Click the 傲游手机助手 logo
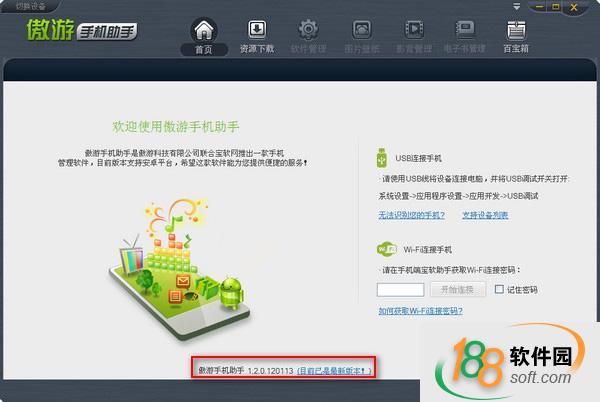 [x=82, y=30]
